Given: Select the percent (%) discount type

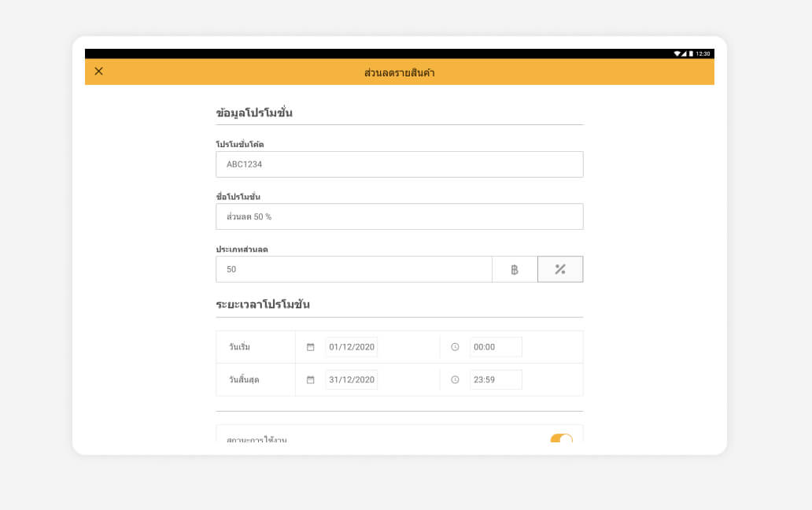Looking at the screenshot, I should [x=560, y=269].
